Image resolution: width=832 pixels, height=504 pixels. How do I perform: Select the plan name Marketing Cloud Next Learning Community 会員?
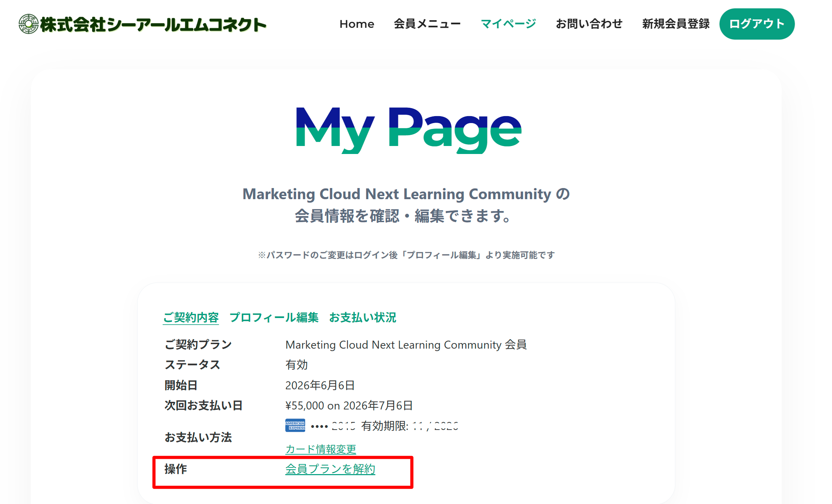(406, 345)
